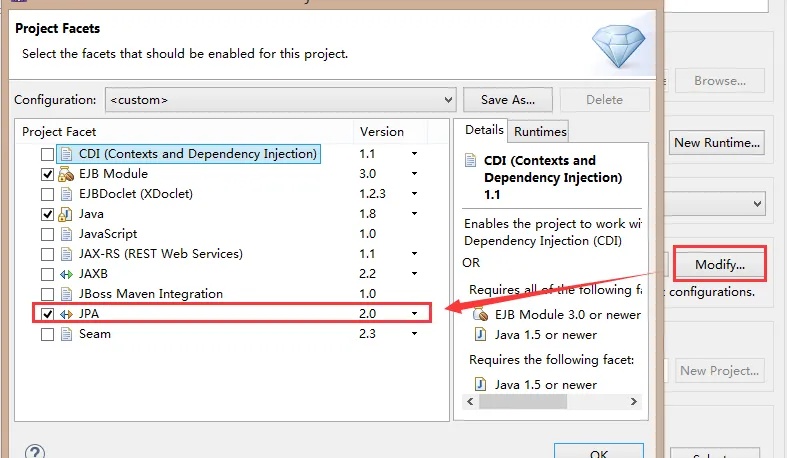Viewport: 787px width, 458px height.
Task: Open JAX-RS version dropdown arrow
Action: pos(415,254)
